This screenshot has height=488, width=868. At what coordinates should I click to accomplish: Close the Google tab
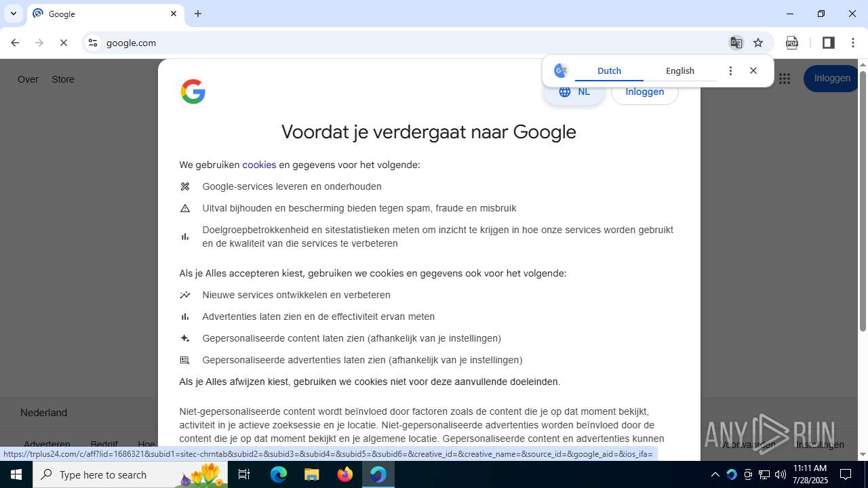[174, 14]
